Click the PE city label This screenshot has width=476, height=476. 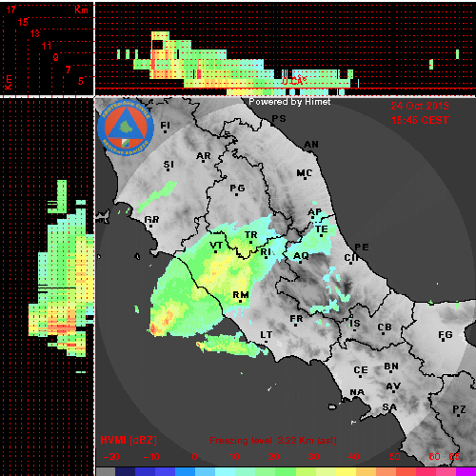(x=362, y=248)
